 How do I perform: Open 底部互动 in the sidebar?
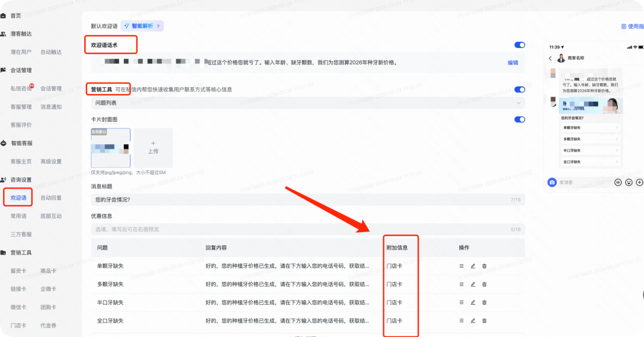click(x=51, y=216)
